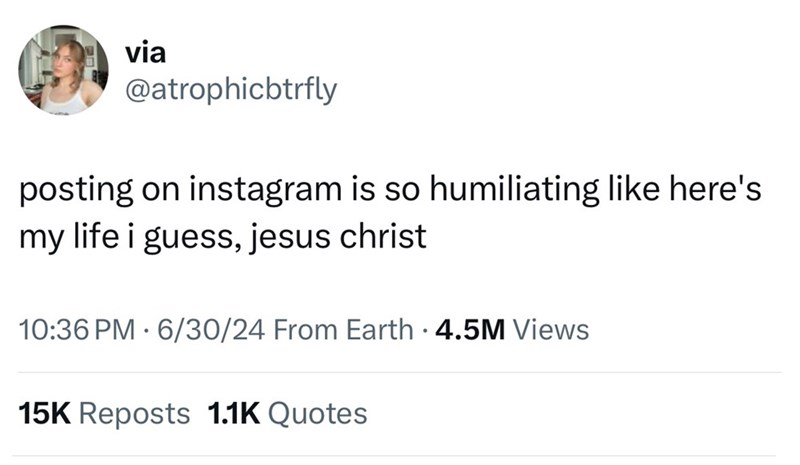Click the "Views" label
800x465 pixels.
550,328
